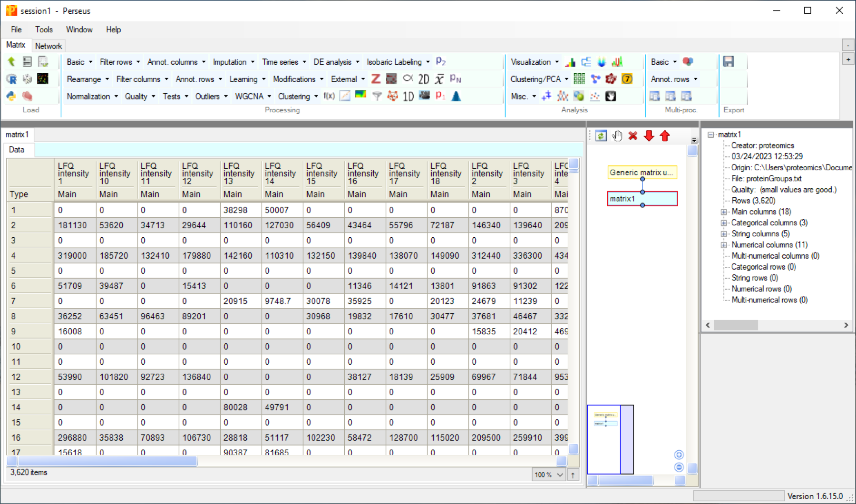Image resolution: width=856 pixels, height=504 pixels.
Task: Toggle the hand pan tool in workflow panel
Action: pyautogui.click(x=617, y=136)
